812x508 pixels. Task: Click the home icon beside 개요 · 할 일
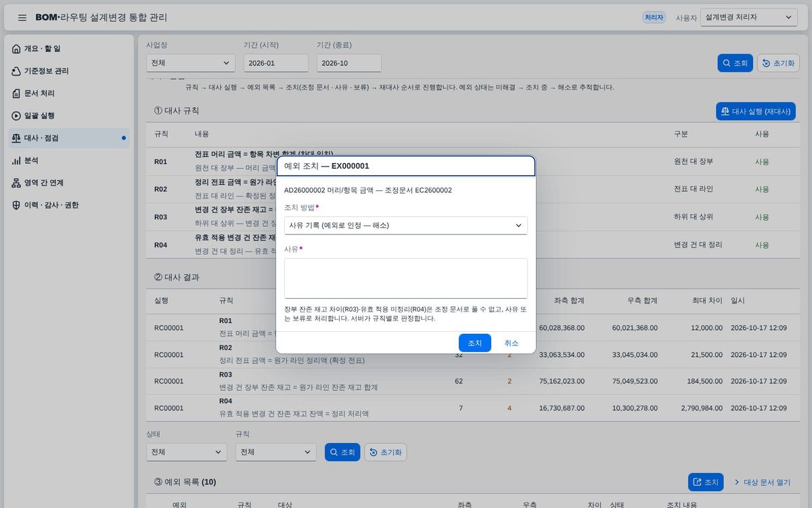coord(16,49)
